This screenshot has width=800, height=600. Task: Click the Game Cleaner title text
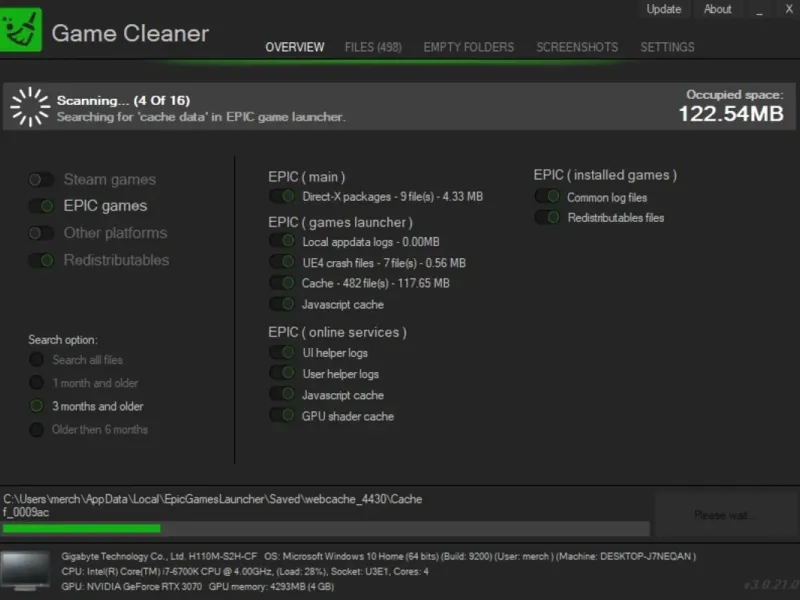pos(130,34)
